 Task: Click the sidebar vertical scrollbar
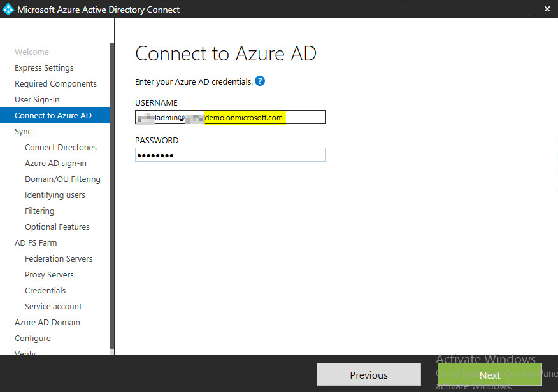[x=112, y=191]
